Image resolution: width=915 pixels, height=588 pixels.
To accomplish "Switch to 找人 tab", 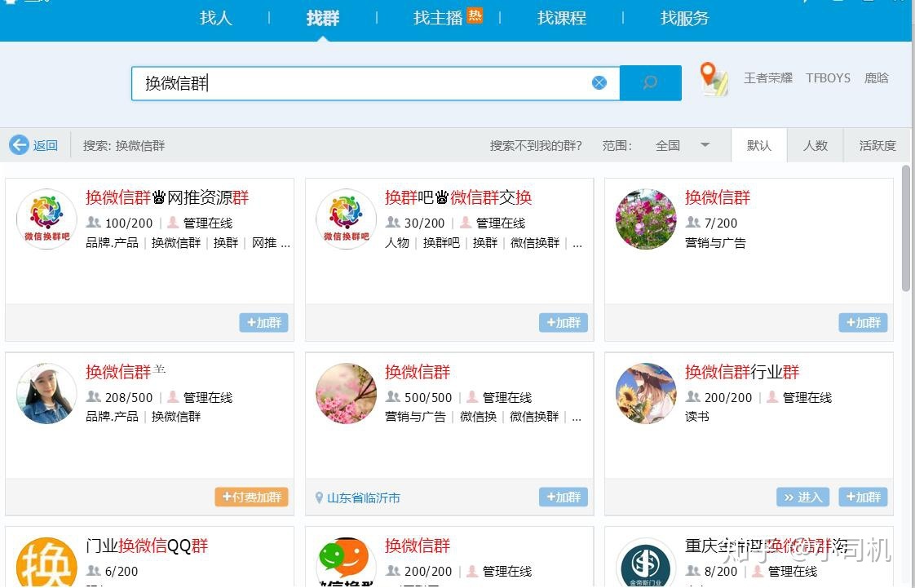I will (216, 18).
